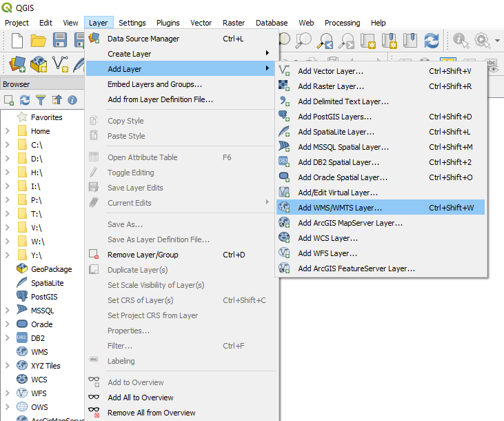Click the Save Project floppy icon

pyautogui.click(x=60, y=41)
